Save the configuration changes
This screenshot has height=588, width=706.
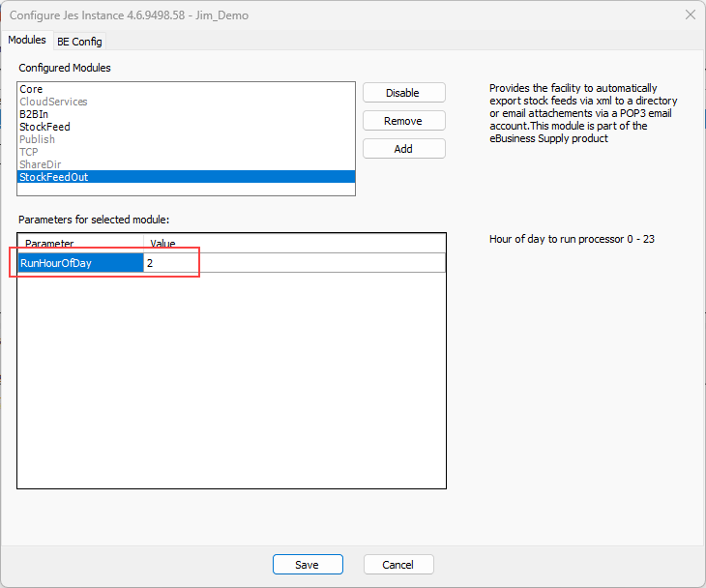(308, 565)
